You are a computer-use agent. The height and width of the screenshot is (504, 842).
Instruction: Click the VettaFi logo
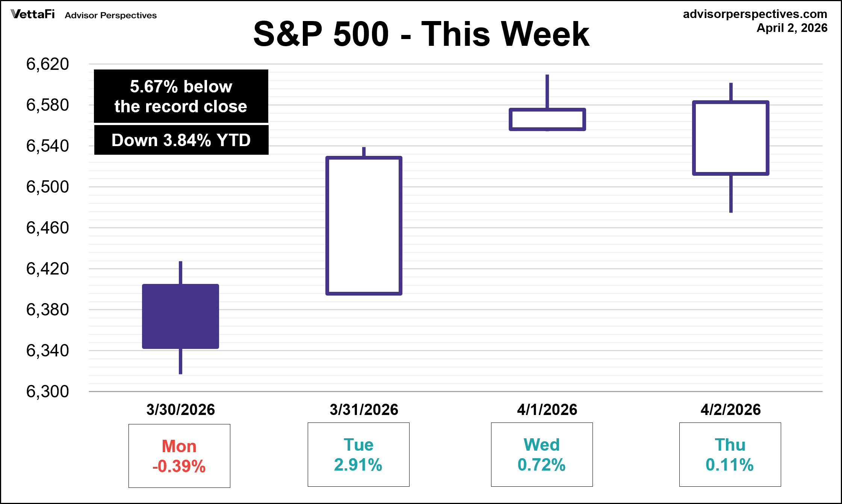click(33, 14)
